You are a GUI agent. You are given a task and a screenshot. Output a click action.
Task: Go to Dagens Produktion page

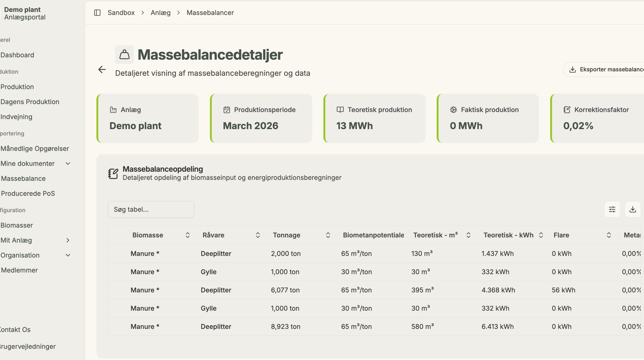[30, 102]
